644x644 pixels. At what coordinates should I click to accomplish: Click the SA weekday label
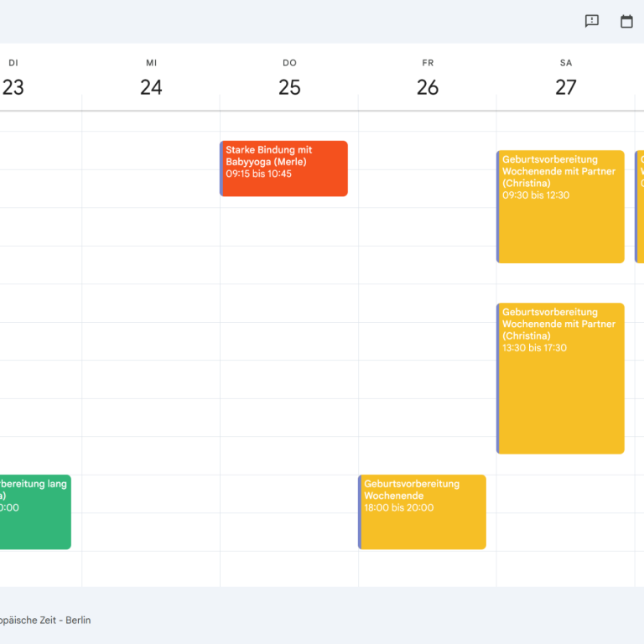(566, 63)
